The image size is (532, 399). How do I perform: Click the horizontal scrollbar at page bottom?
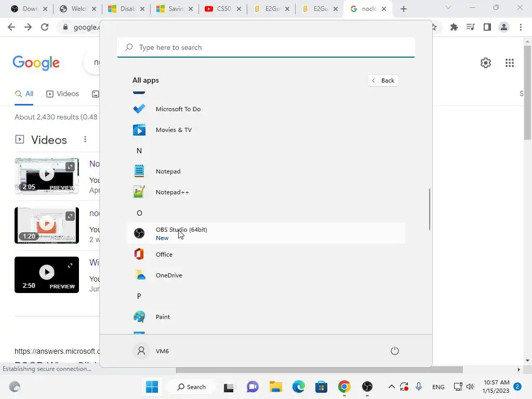(x=320, y=369)
